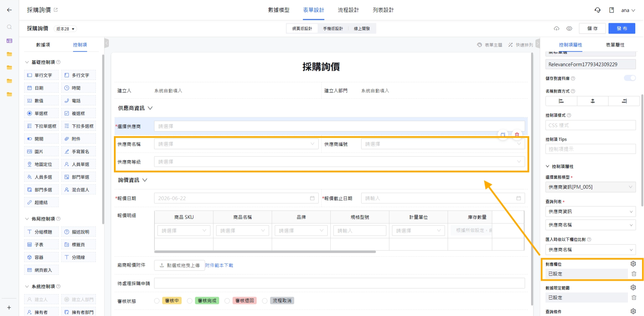Add 網頁嵌入 control

[x=41, y=270]
